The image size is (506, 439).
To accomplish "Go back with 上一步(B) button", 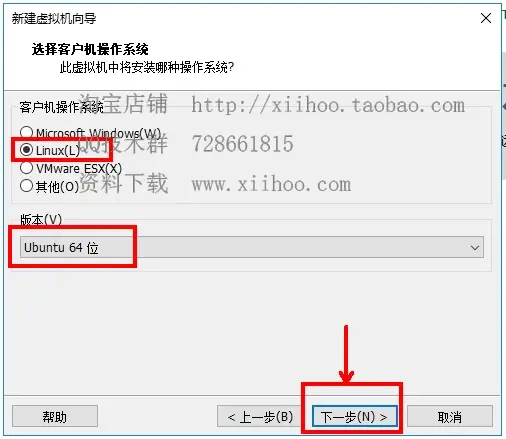I will (260, 416).
